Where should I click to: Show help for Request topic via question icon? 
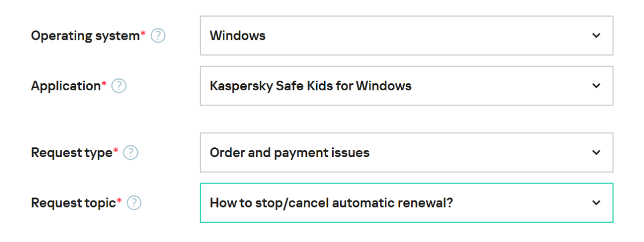click(x=134, y=203)
